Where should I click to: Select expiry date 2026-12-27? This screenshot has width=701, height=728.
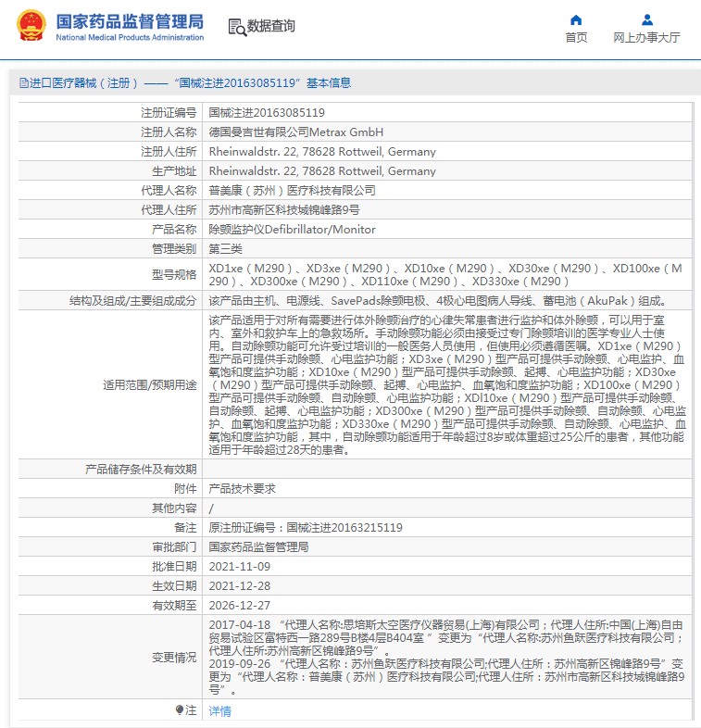tap(240, 606)
